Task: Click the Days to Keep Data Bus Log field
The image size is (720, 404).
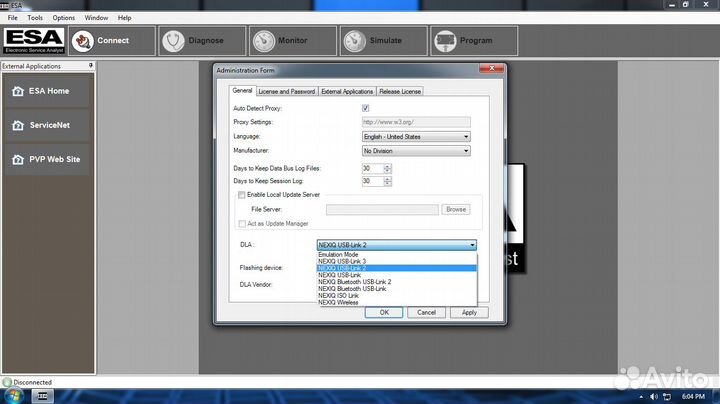Action: [x=373, y=168]
